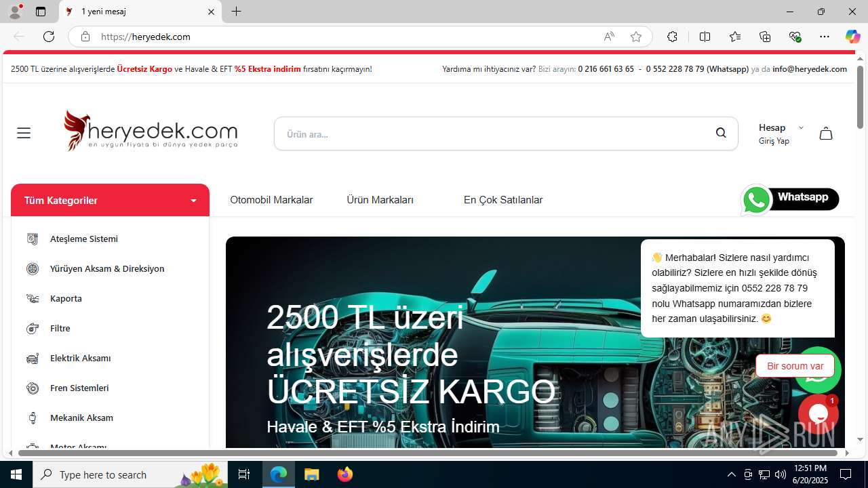This screenshot has height=488, width=868.
Task: Click the Whatsapp button in navigation
Action: click(x=790, y=199)
